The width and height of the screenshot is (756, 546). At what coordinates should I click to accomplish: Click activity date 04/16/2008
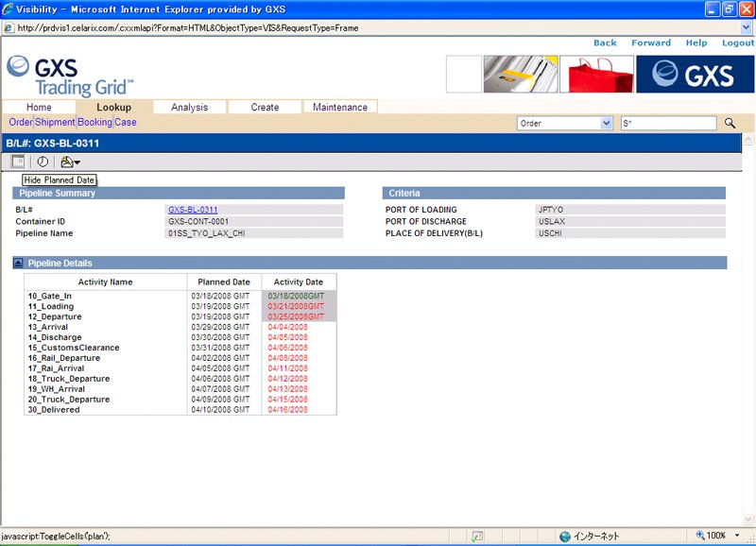(x=288, y=410)
